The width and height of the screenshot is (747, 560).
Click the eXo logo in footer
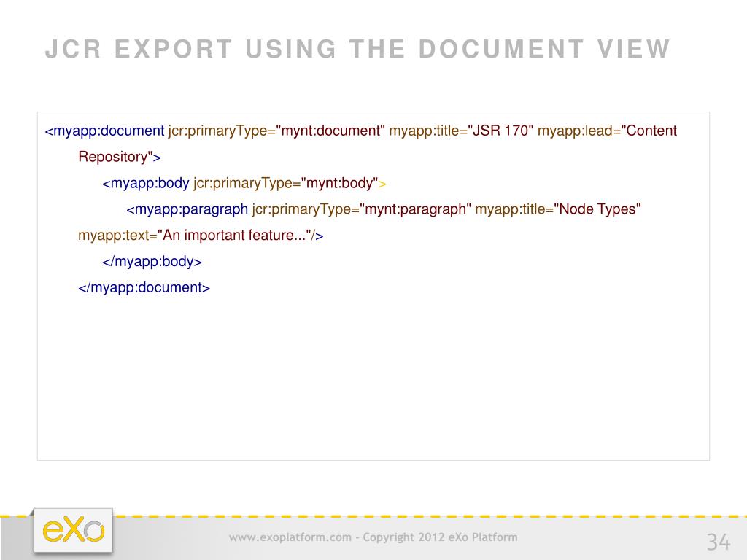[x=73, y=530]
